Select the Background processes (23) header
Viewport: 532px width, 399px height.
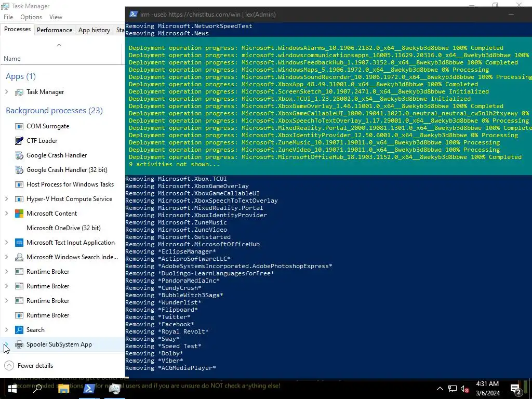(x=54, y=111)
